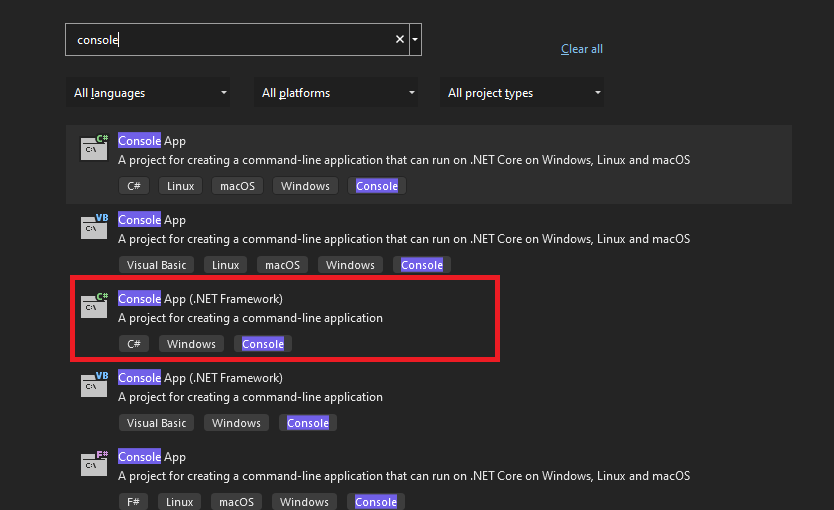The height and width of the screenshot is (510, 834).
Task: Select the C# Console App title
Action: pyautogui.click(x=152, y=141)
